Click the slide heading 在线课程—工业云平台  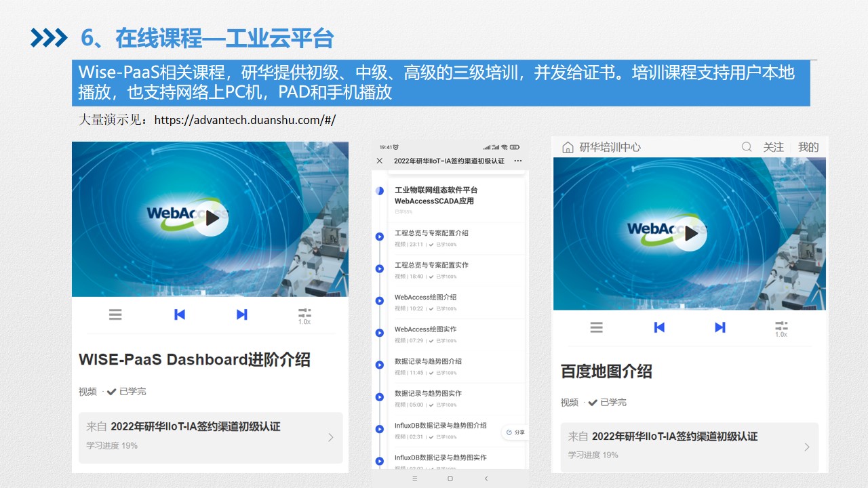pyautogui.click(x=224, y=38)
